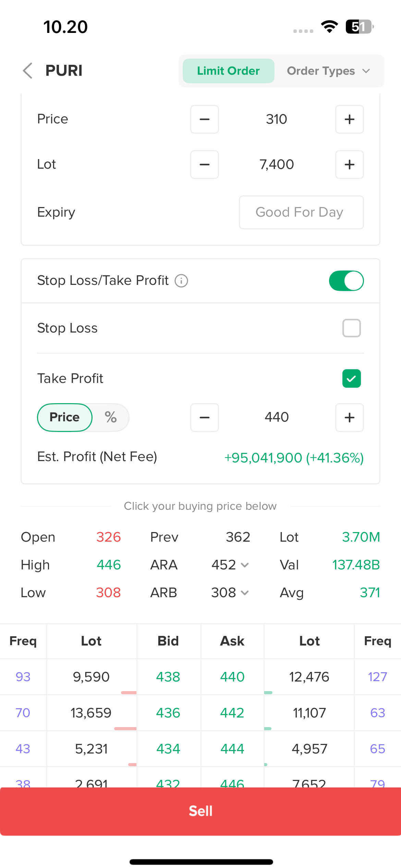Switch Take Profit to percent mode
Screen dimensions: 401x868
pyautogui.click(x=111, y=417)
